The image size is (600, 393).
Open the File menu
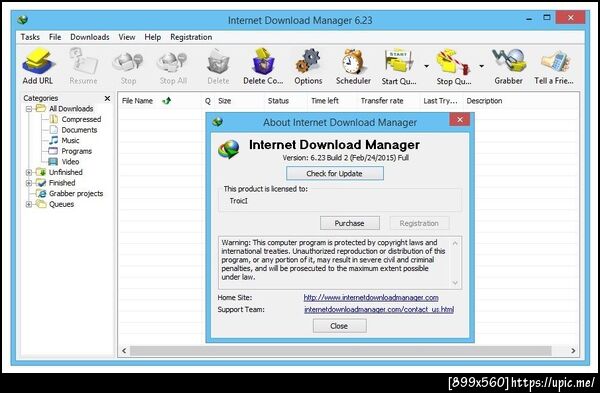click(55, 37)
